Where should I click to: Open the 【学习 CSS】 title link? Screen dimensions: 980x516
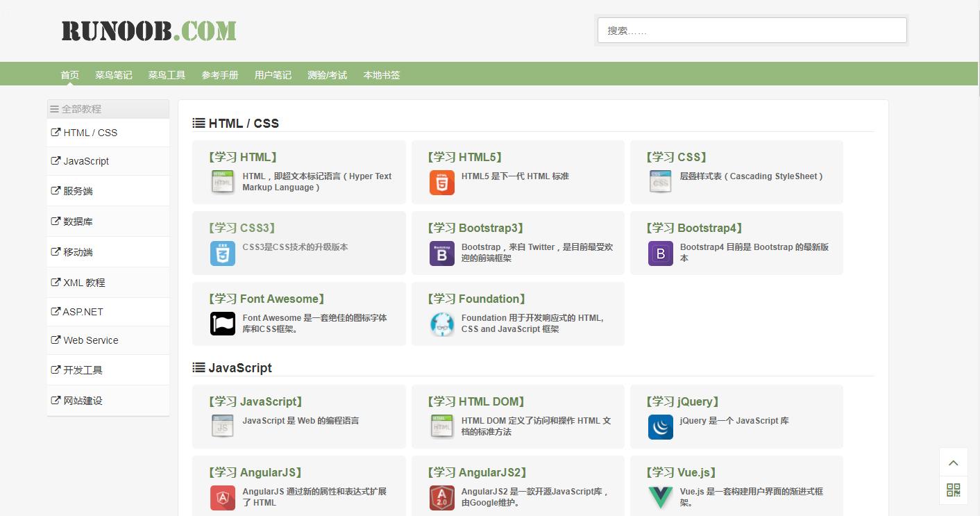(677, 158)
